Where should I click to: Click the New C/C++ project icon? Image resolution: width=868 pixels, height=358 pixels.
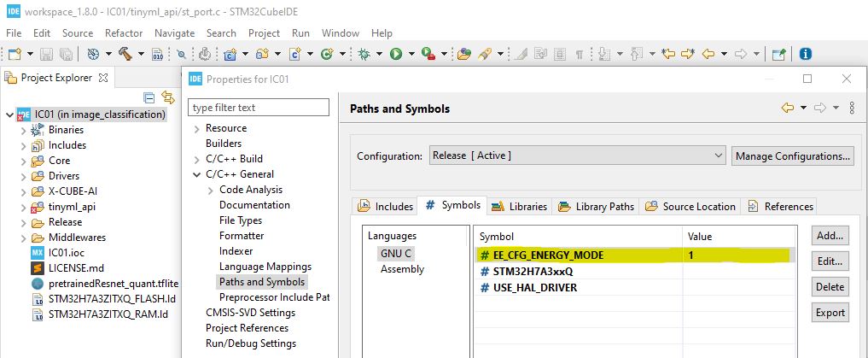(230, 54)
